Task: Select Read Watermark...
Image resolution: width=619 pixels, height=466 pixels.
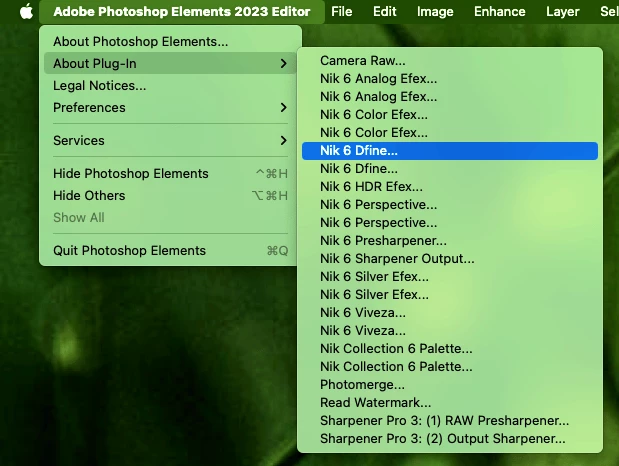Action: (x=450, y=402)
